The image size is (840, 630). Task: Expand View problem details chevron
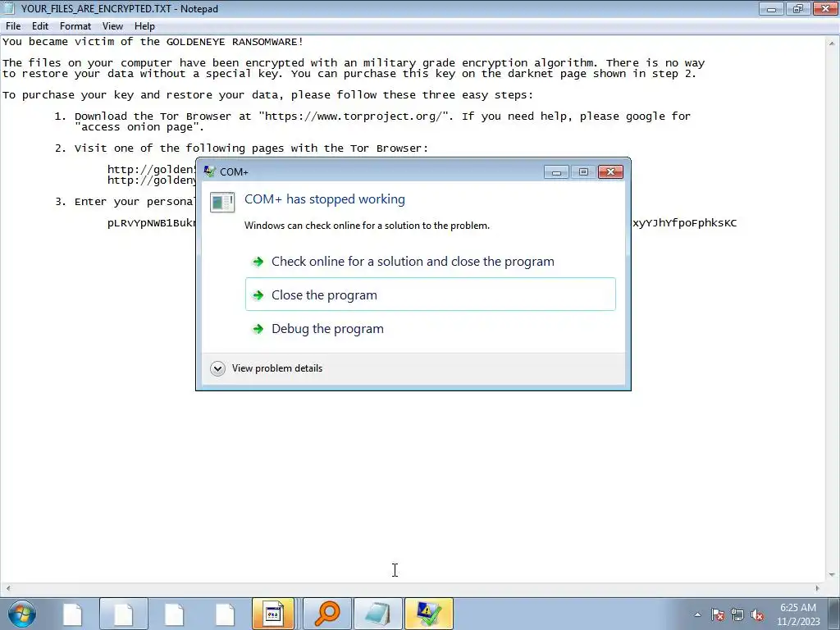pos(217,368)
